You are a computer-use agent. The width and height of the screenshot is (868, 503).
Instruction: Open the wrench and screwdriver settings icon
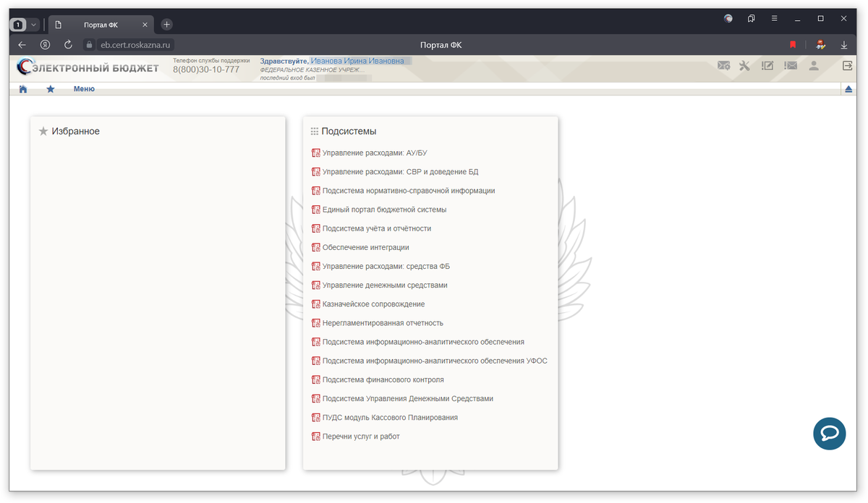[x=745, y=66]
